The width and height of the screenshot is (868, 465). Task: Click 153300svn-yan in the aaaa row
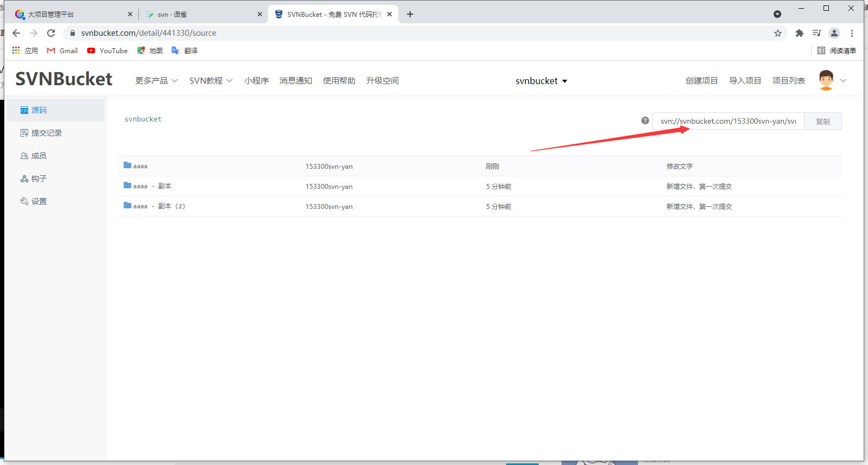[329, 166]
